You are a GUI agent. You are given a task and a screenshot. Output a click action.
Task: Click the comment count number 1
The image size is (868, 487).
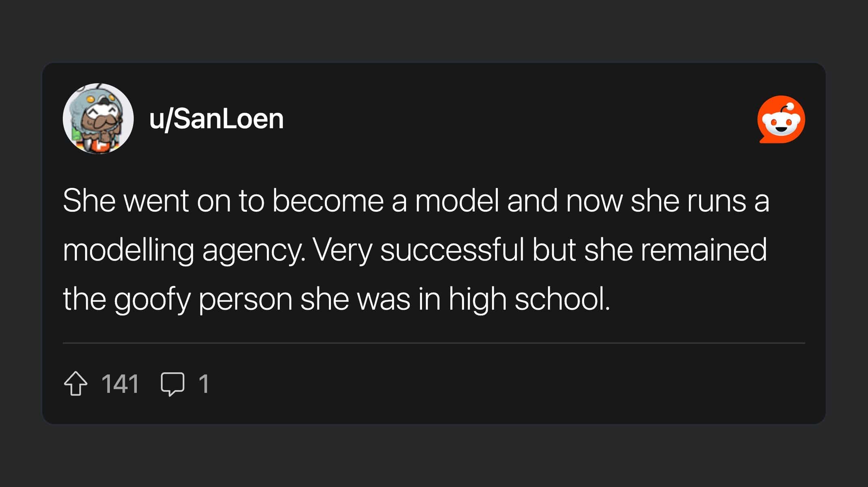click(204, 384)
